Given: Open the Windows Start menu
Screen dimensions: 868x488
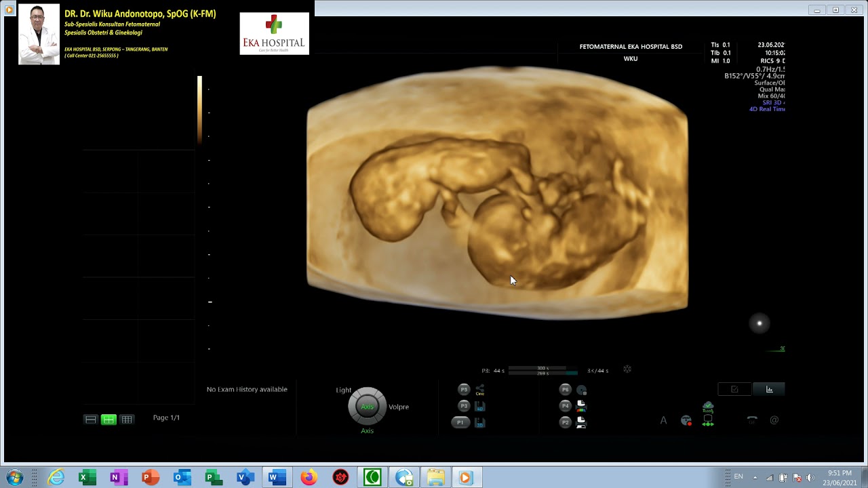Looking at the screenshot, I should (x=14, y=478).
